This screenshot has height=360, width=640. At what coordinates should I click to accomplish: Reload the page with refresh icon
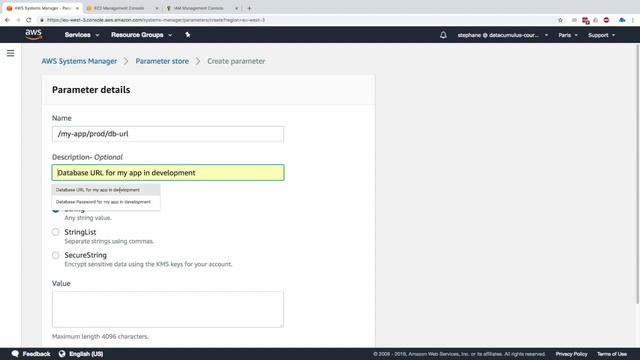pyautogui.click(x=29, y=20)
